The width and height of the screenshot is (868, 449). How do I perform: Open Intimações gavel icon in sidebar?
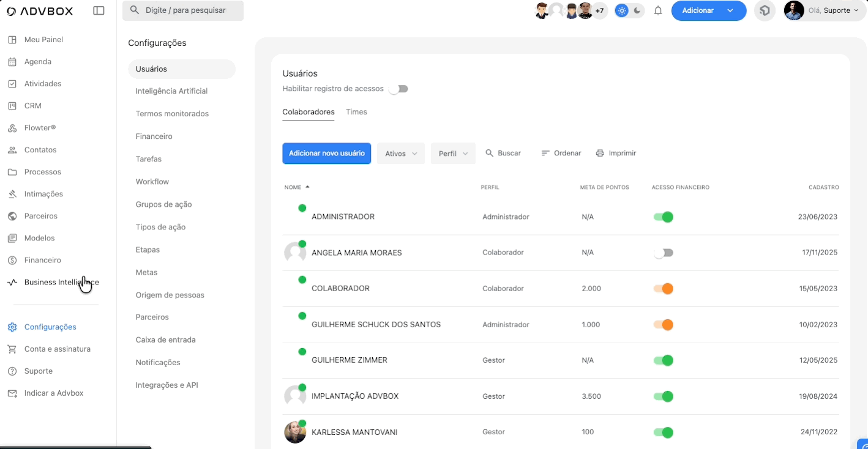pyautogui.click(x=12, y=194)
